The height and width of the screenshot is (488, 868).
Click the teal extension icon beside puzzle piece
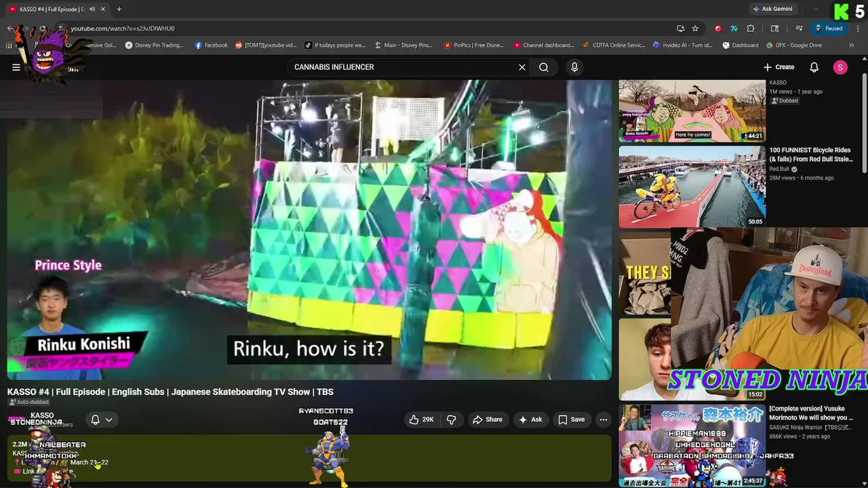click(734, 28)
